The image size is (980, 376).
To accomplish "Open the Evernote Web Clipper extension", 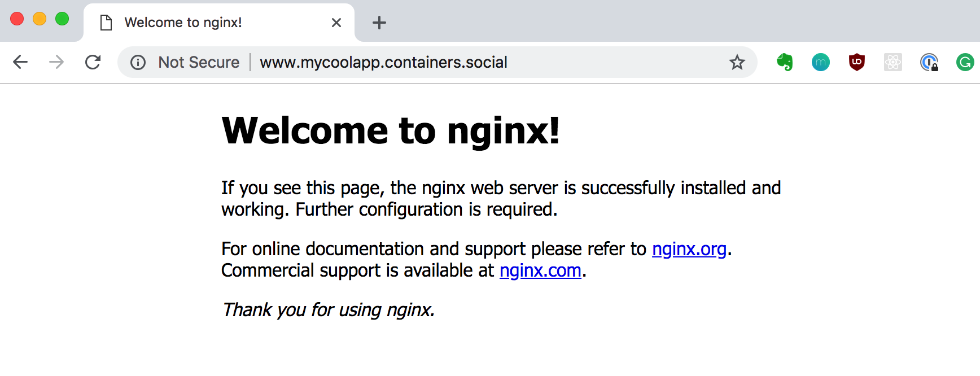I will tap(785, 62).
